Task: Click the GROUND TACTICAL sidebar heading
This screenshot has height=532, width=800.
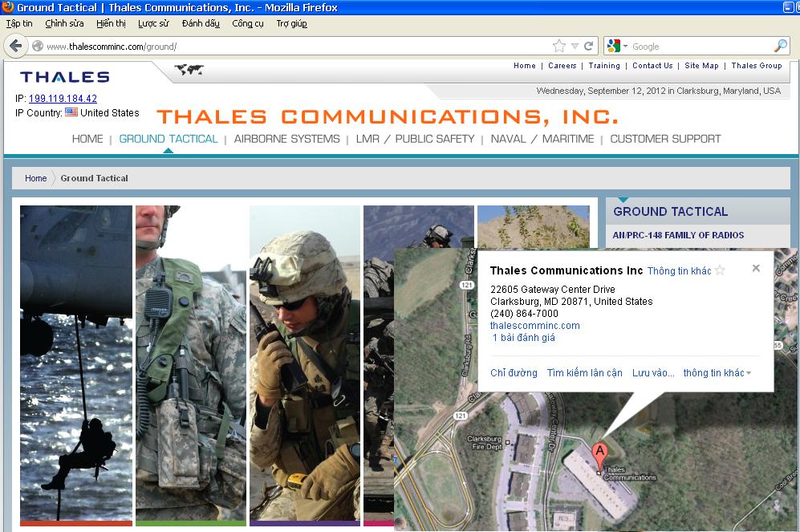Action: [670, 212]
